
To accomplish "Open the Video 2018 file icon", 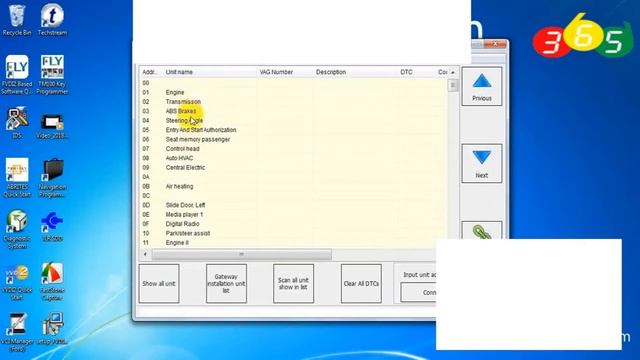I will point(52,126).
